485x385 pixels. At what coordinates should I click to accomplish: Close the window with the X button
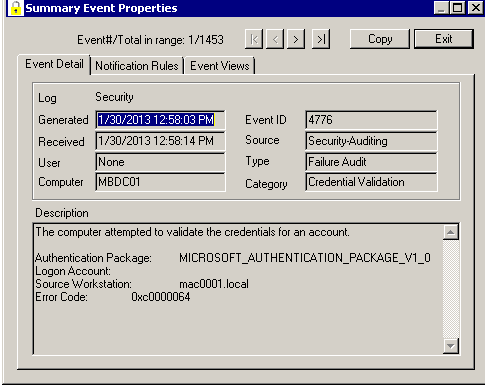(x=476, y=7)
